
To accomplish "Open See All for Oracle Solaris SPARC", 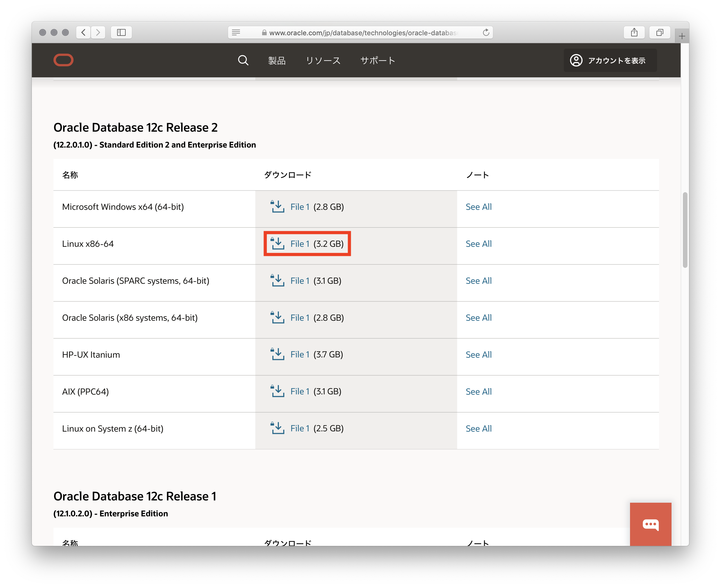I will pyautogui.click(x=478, y=280).
